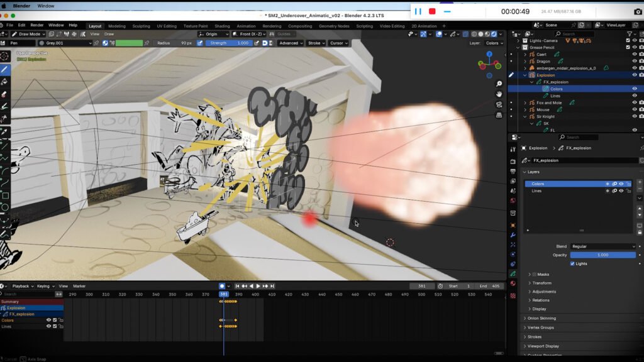Toggle Lines layer lock in Layers list
Screen dimensions: 644x362
click(x=628, y=191)
